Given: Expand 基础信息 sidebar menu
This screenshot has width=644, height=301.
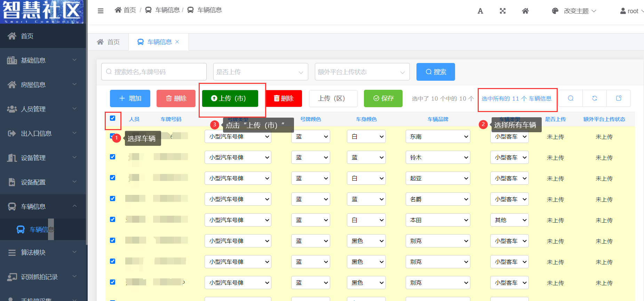Looking at the screenshot, I should coord(43,60).
